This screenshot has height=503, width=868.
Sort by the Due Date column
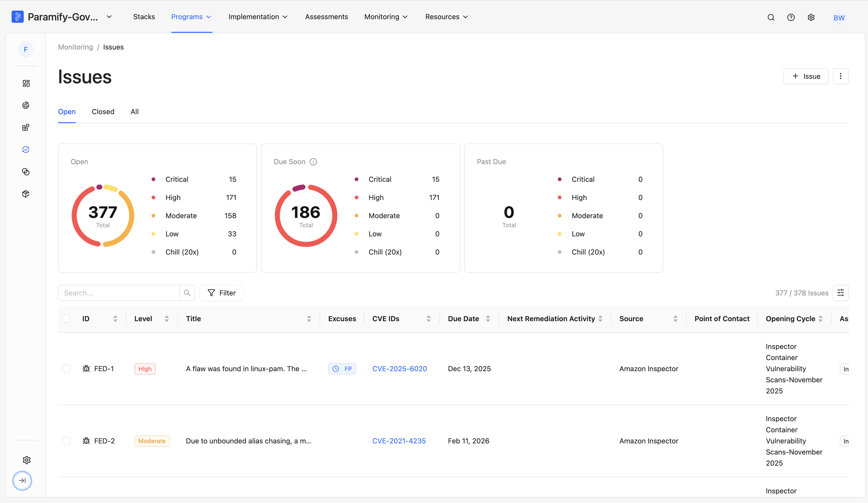[488, 319]
